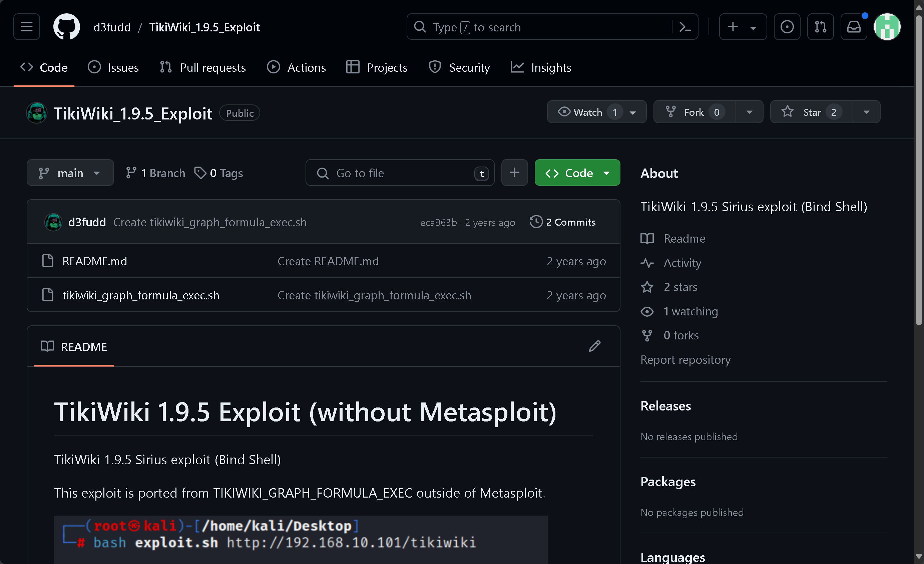Open the Star lists dropdown arrow
Viewport: 924px width, 564px height.
coord(867,112)
